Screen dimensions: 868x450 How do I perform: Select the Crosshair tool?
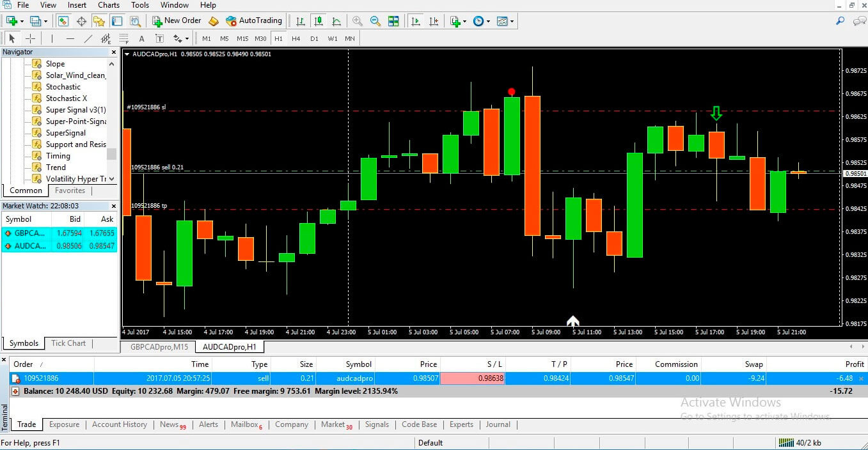pyautogui.click(x=30, y=38)
